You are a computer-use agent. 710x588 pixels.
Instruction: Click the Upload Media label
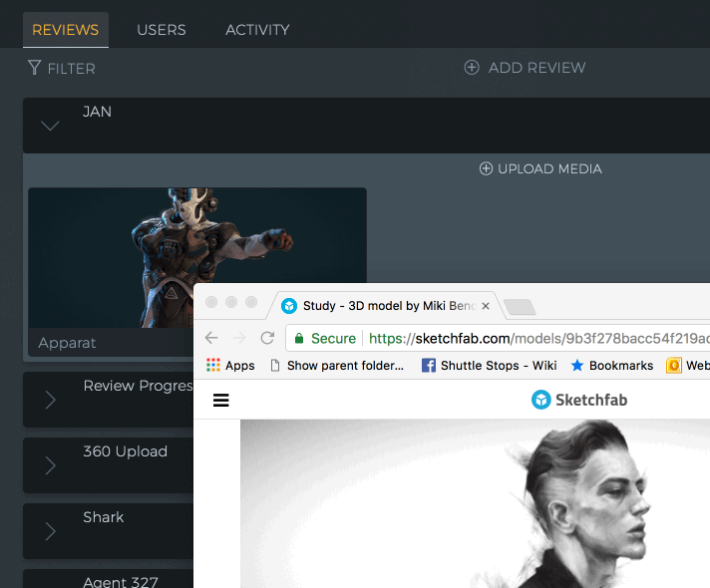click(549, 168)
